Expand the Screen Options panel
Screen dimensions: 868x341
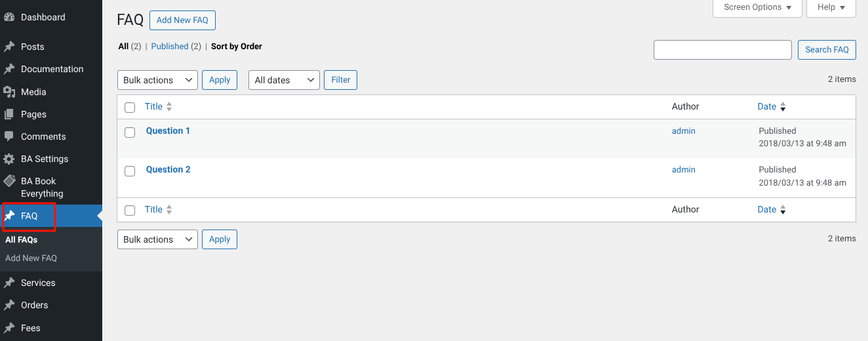pyautogui.click(x=758, y=7)
